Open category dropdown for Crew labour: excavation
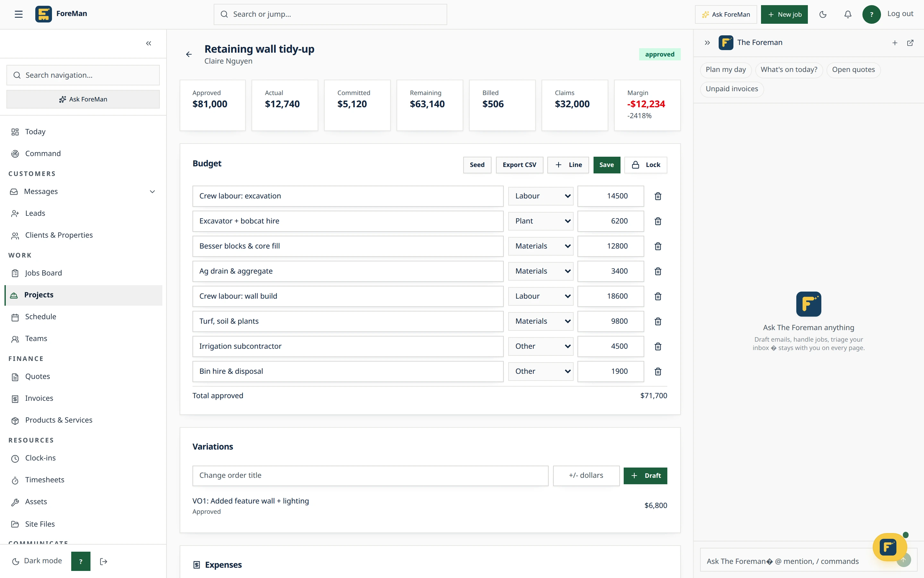Screen dimensions: 924x578 coord(541,196)
